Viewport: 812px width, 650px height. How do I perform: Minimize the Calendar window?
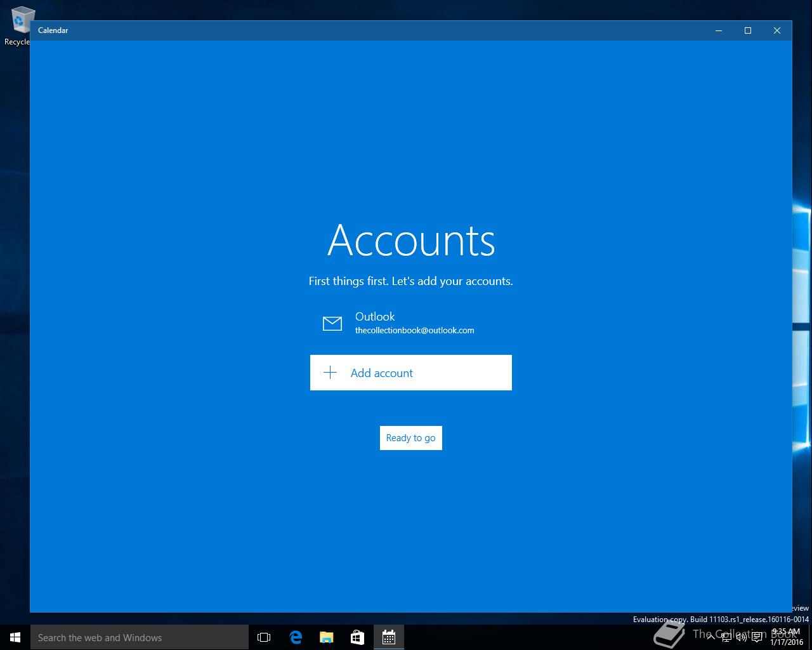tap(719, 30)
